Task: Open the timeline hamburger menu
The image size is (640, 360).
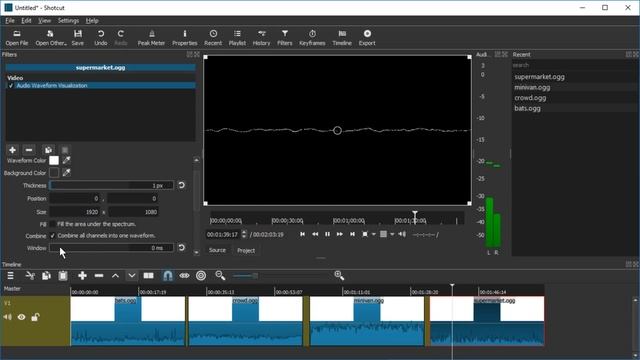Action: coord(11,276)
